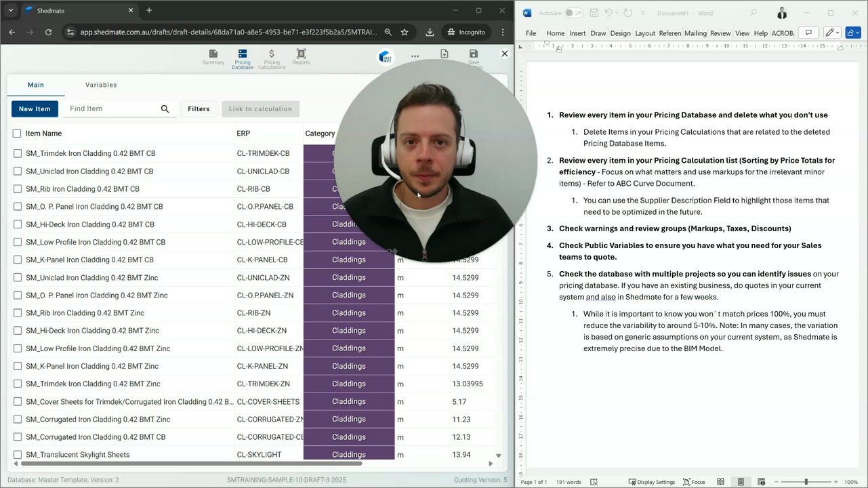Click the magnifier search icon beside Find Item
This screenshot has height=488, width=868.
[x=165, y=108]
